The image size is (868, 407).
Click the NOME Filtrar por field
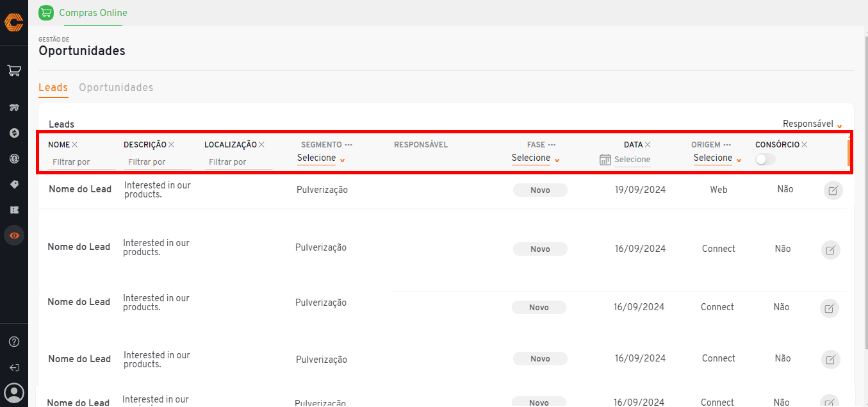point(82,162)
